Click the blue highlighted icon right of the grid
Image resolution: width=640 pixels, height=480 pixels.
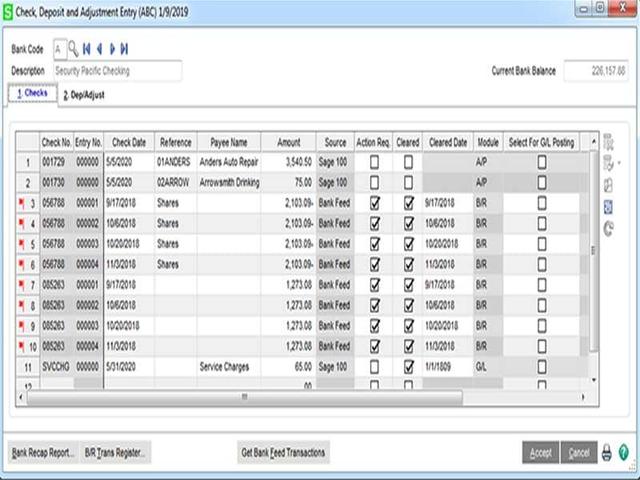608,206
